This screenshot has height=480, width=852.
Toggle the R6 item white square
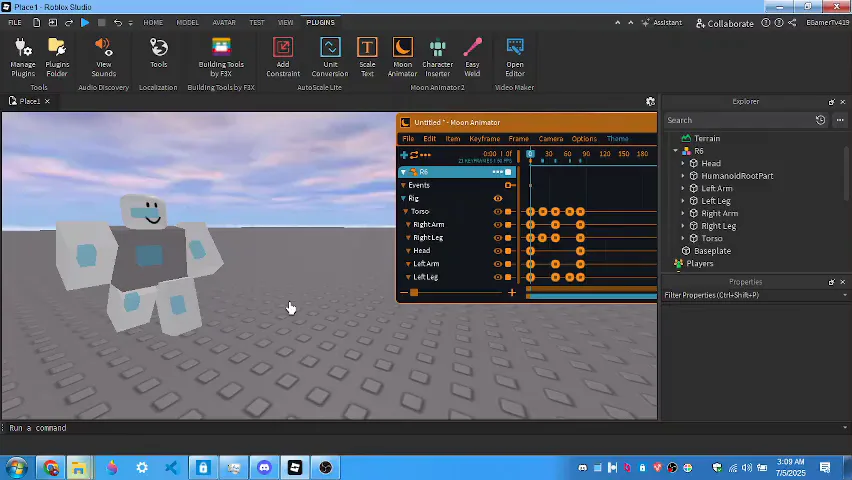[x=509, y=172]
